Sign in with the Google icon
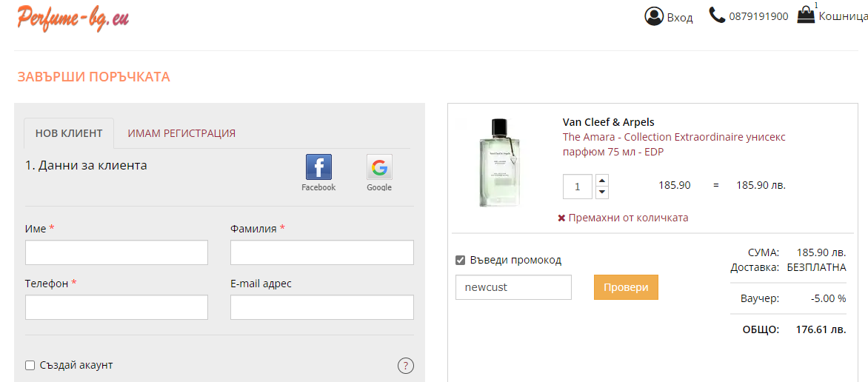868x382 pixels. (379, 168)
